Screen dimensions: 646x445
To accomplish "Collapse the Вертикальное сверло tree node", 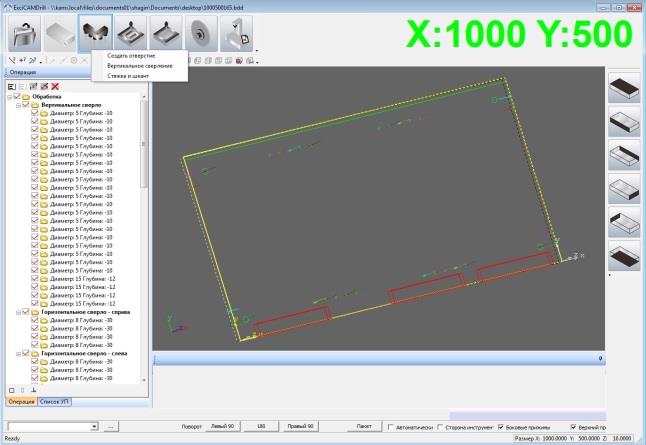I will click(16, 105).
